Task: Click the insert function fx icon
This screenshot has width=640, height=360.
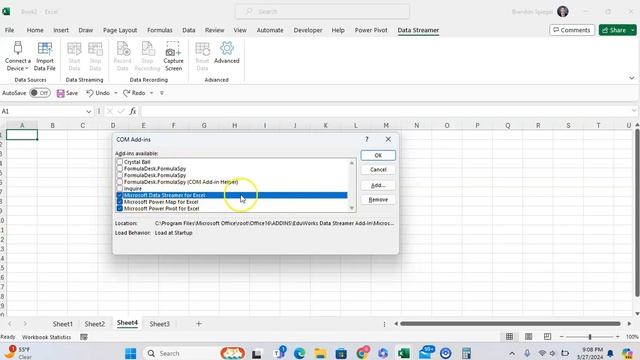Action: pos(133,111)
